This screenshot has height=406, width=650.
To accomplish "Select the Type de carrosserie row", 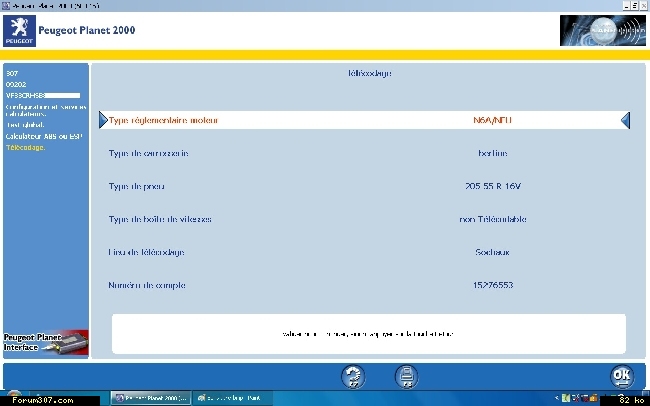I will click(x=365, y=153).
